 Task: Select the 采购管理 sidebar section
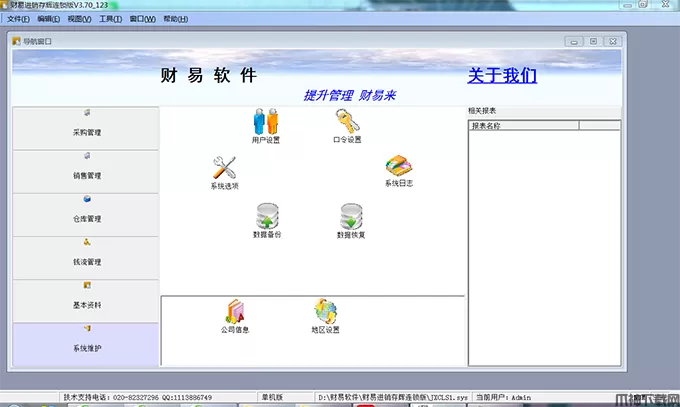point(86,128)
